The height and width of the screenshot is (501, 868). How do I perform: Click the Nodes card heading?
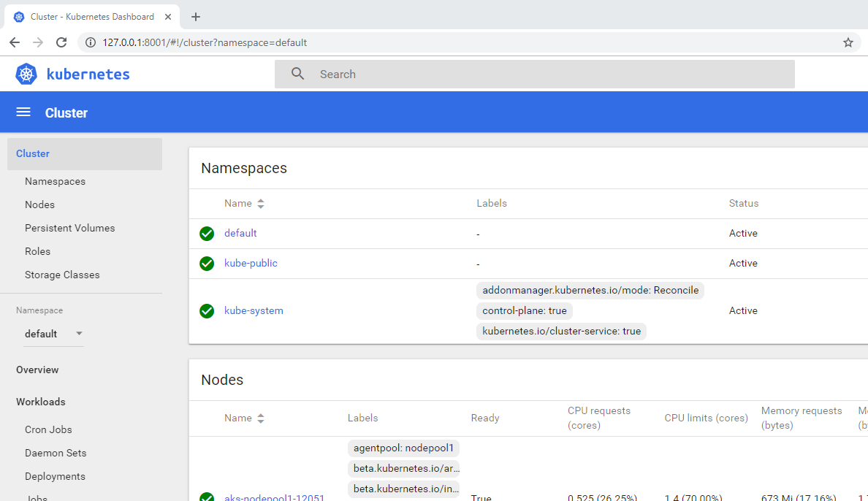[222, 380]
